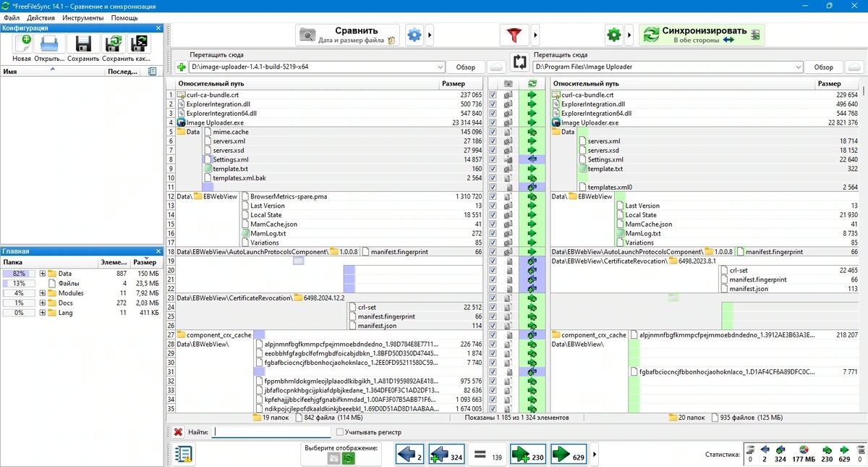The image size is (868, 467).
Task: Click the Сравнить compare button
Action: click(347, 35)
